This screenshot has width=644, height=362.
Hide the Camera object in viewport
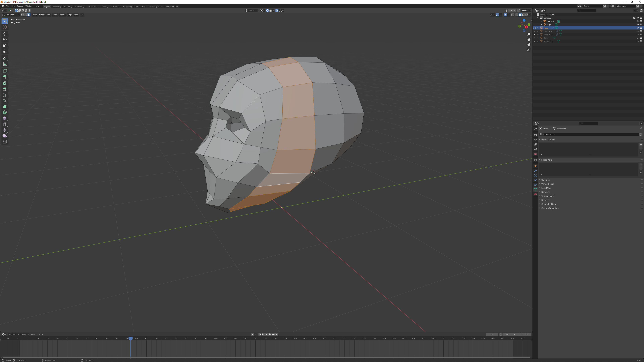point(637,21)
